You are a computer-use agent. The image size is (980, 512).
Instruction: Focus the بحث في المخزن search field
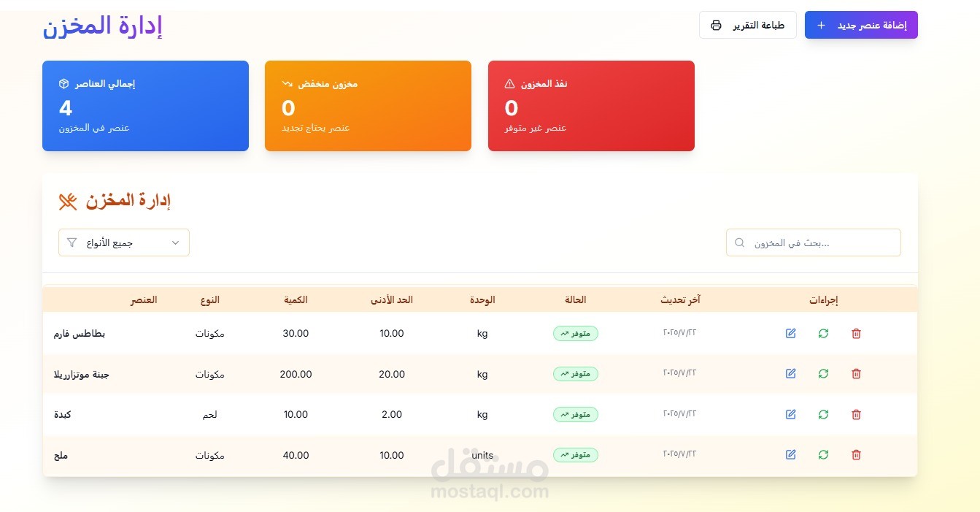814,242
